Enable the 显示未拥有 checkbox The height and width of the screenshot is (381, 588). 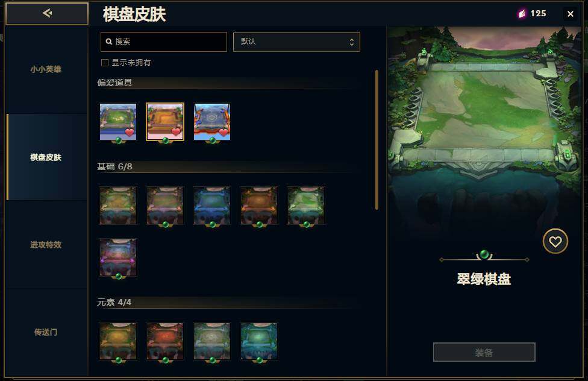[105, 63]
